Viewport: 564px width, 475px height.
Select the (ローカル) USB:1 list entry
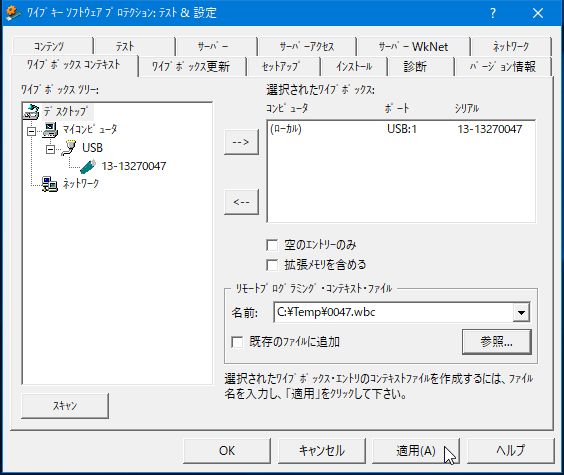(x=401, y=129)
